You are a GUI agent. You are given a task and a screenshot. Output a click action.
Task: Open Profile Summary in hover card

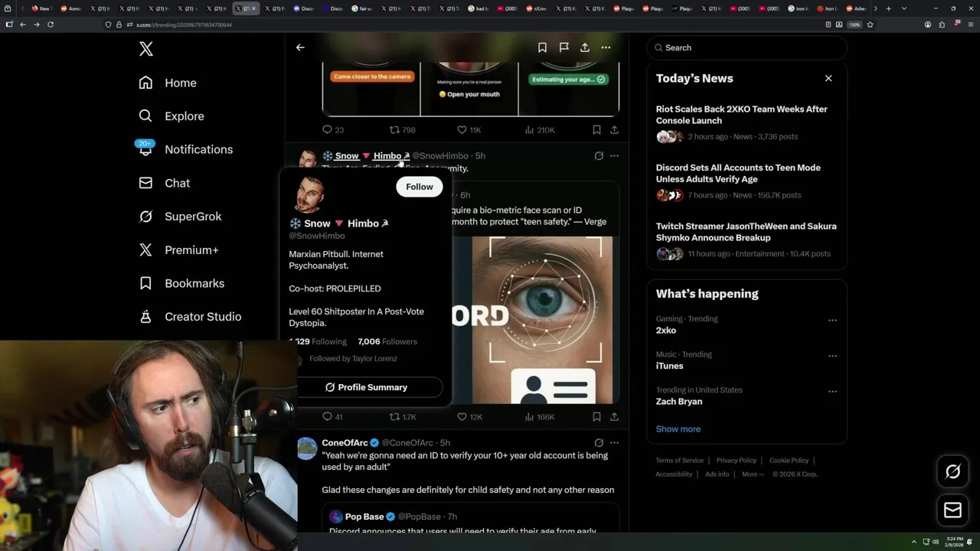[x=366, y=387]
